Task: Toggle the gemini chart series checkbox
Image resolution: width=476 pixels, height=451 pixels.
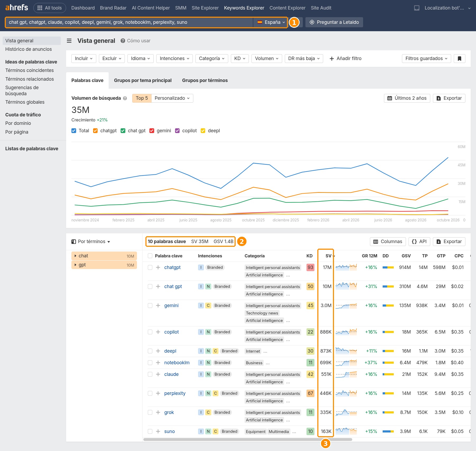Action: click(152, 131)
